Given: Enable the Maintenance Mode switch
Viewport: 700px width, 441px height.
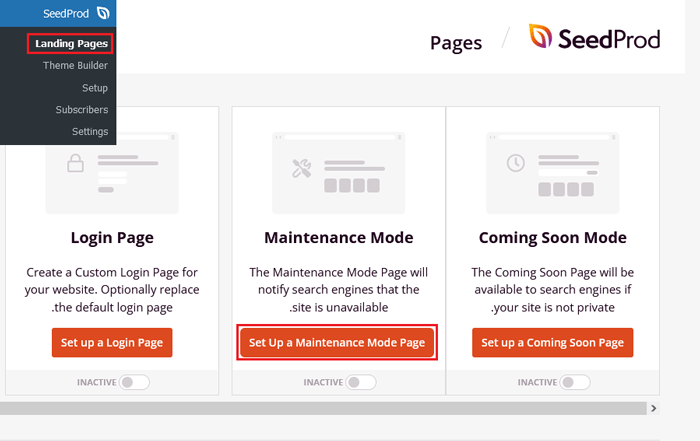Looking at the screenshot, I should pos(361,382).
